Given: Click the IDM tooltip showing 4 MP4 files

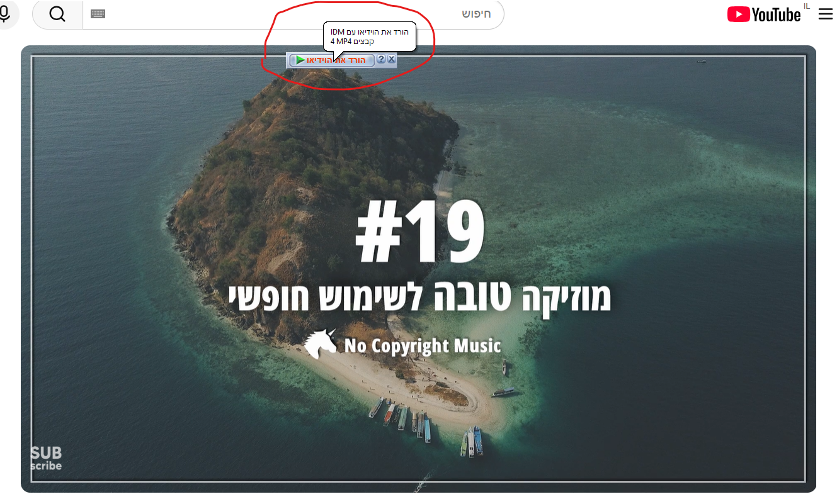Looking at the screenshot, I should point(370,36).
